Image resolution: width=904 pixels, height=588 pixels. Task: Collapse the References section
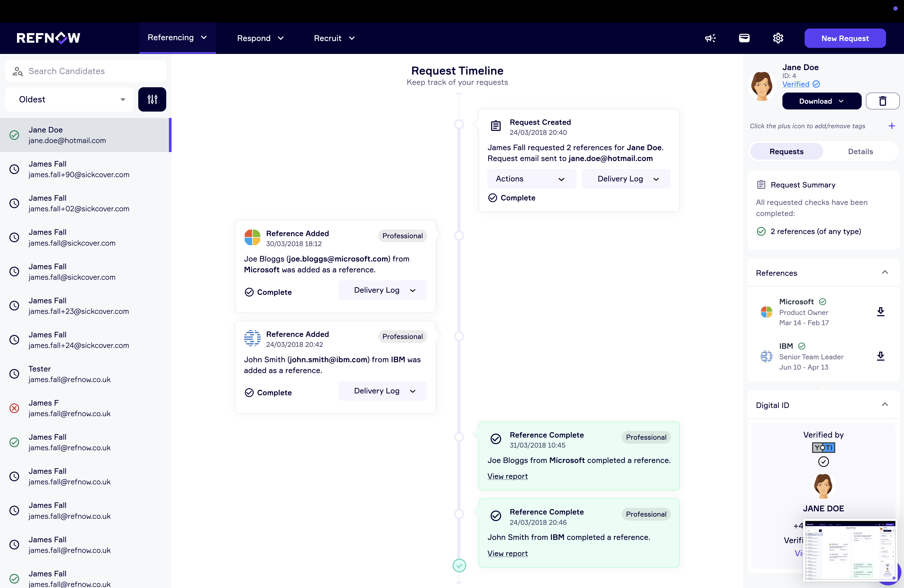pyautogui.click(x=885, y=272)
